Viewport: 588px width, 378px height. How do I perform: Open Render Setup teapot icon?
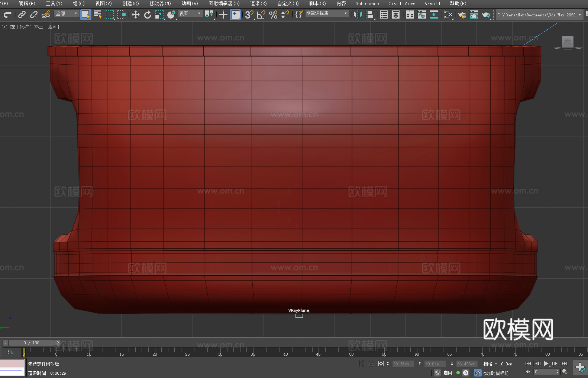click(x=462, y=14)
